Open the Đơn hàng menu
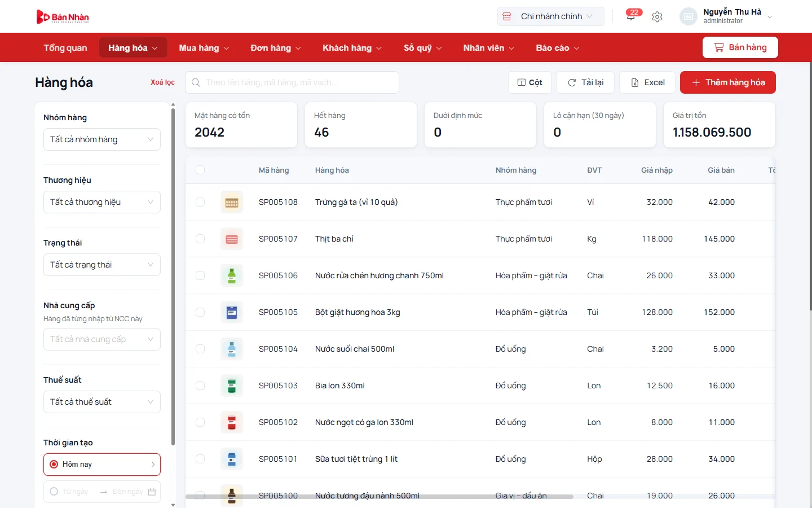 [x=276, y=48]
